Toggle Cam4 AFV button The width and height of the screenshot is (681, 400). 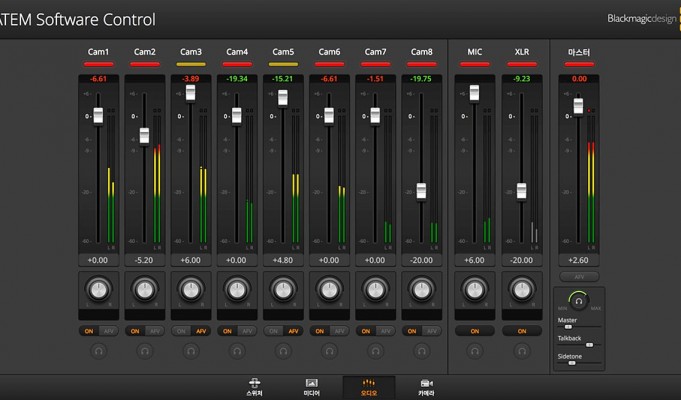[247, 331]
